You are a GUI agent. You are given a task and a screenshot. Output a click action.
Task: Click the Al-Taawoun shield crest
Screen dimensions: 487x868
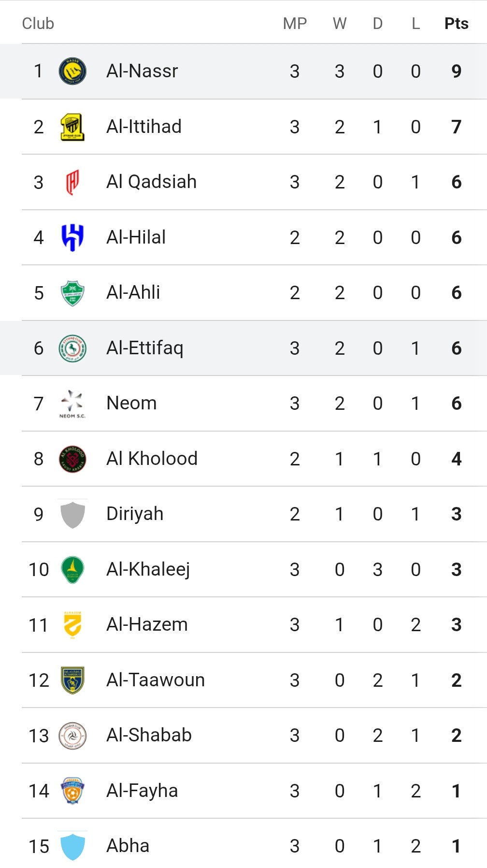72,680
